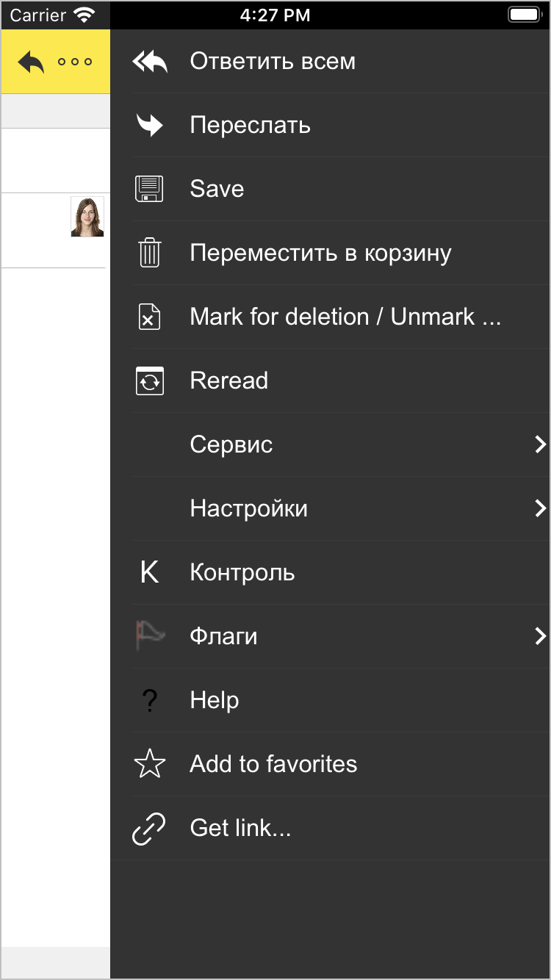
Task: Select the Ответить всем menu entry
Action: tap(273, 62)
